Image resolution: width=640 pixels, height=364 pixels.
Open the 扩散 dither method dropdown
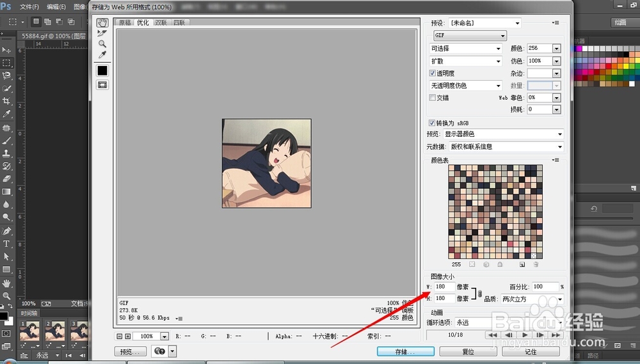click(x=466, y=61)
